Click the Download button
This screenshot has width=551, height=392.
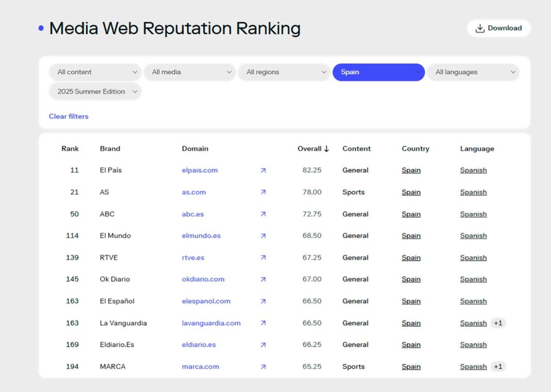pos(498,28)
